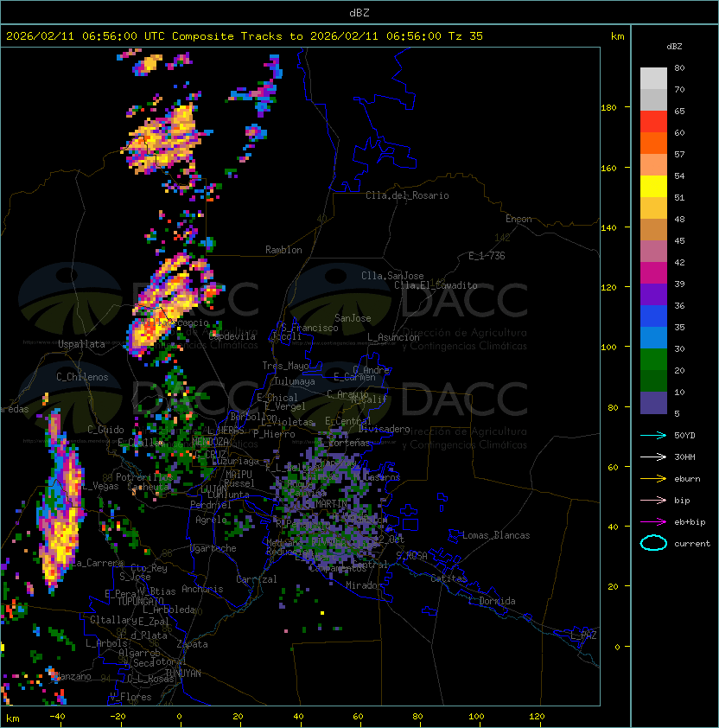Pick the slate 10 dBZ legend swatch
Image resolution: width=719 pixels, height=728 pixels.
click(653, 403)
